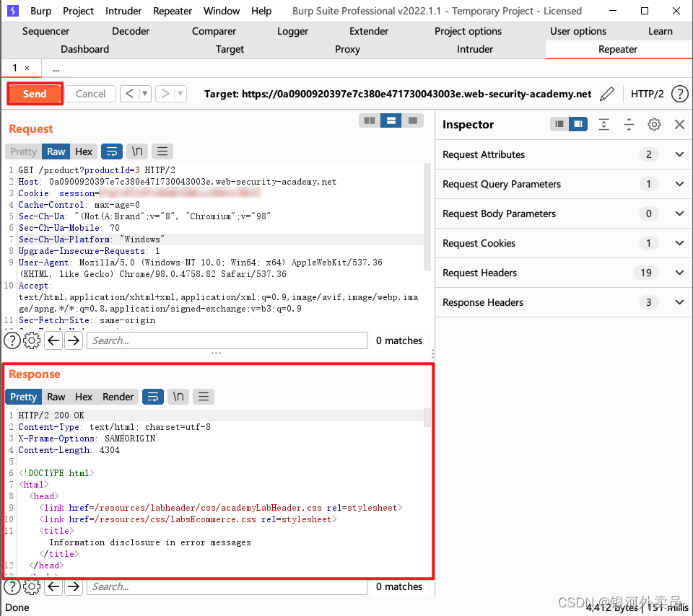The height and width of the screenshot is (616, 693).
Task: Open the Burp menu
Action: click(40, 11)
